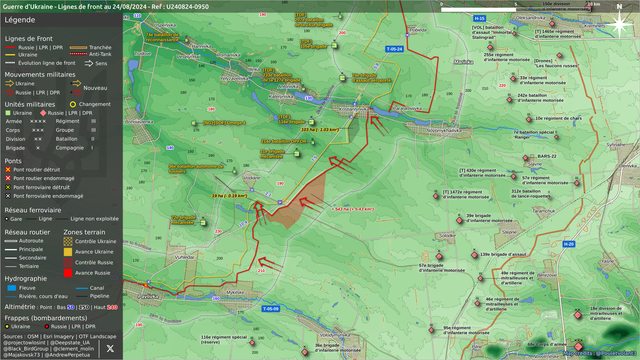The height and width of the screenshot is (360, 640).
Task: Click the H-15 road shield
Action: pyautogui.click(x=479, y=18)
